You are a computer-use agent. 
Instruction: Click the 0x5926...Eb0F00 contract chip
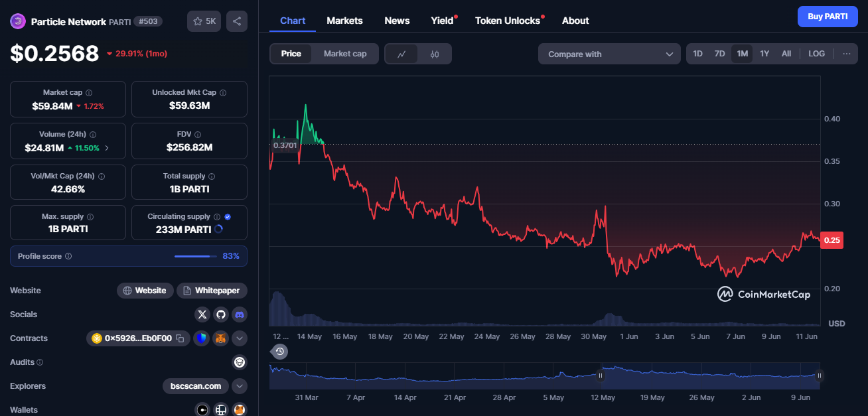pyautogui.click(x=138, y=338)
